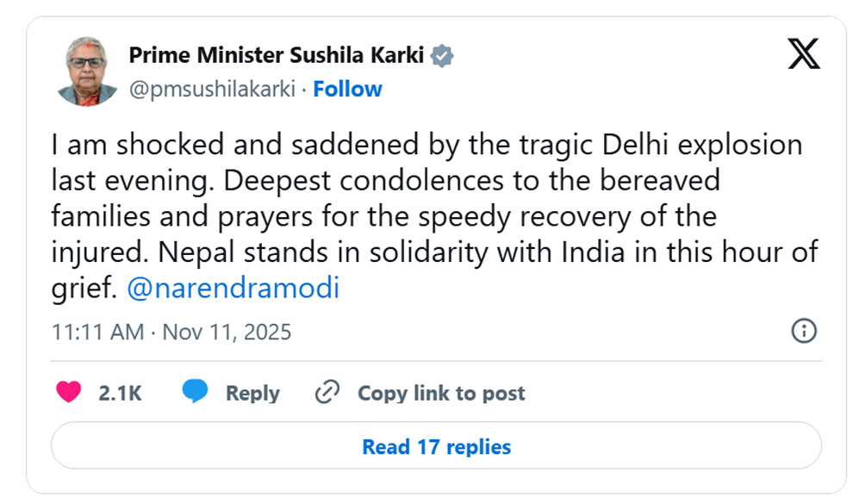Open the tweet info circle icon
Screen dimensions: 853x504
pos(803,331)
